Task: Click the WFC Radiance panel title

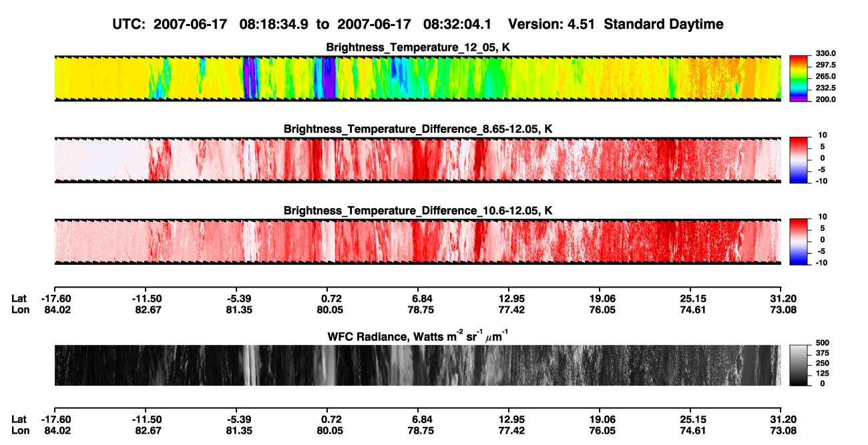Action: 418,336
